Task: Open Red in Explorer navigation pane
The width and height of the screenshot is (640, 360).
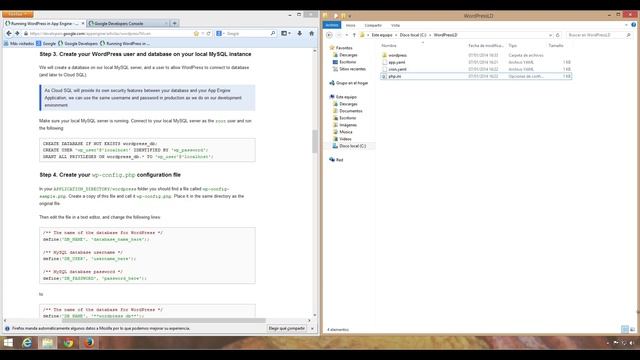Action: pyautogui.click(x=339, y=160)
